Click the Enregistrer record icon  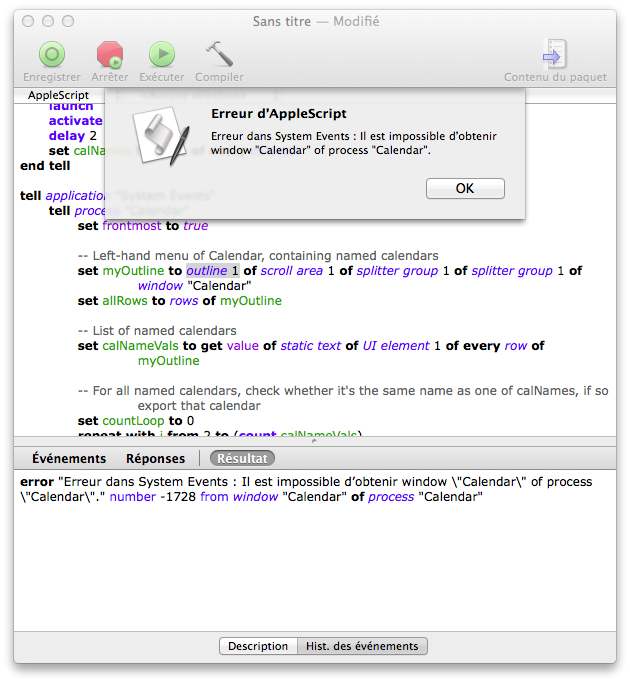pos(52,54)
